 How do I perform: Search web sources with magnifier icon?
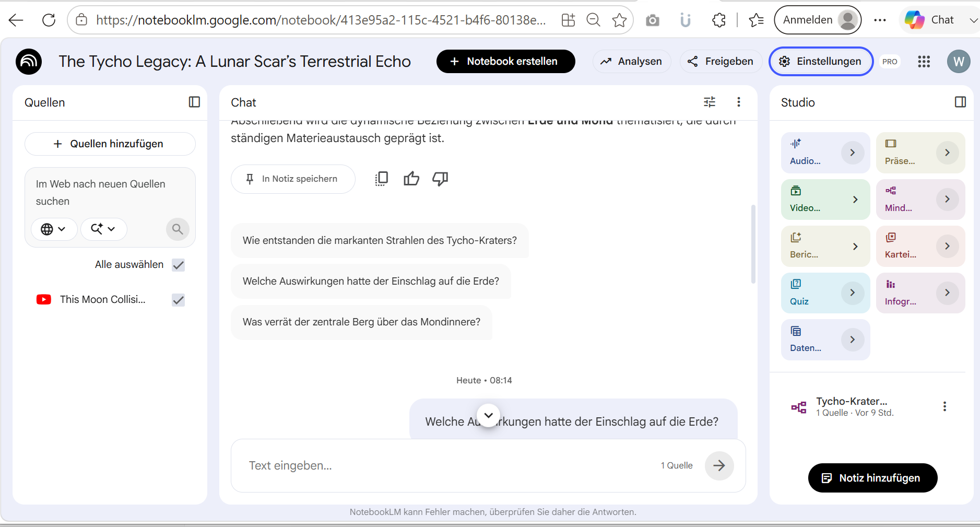[x=178, y=229]
